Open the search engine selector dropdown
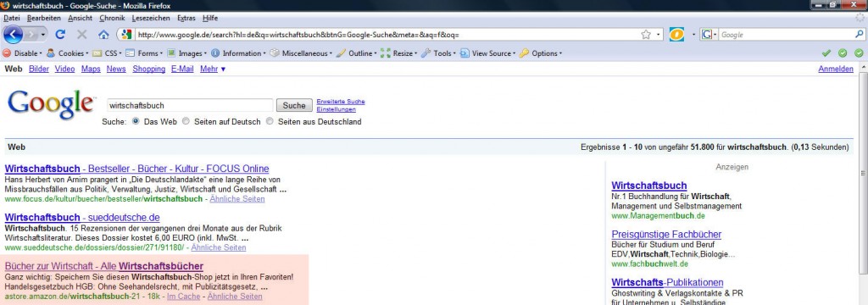 pos(709,35)
